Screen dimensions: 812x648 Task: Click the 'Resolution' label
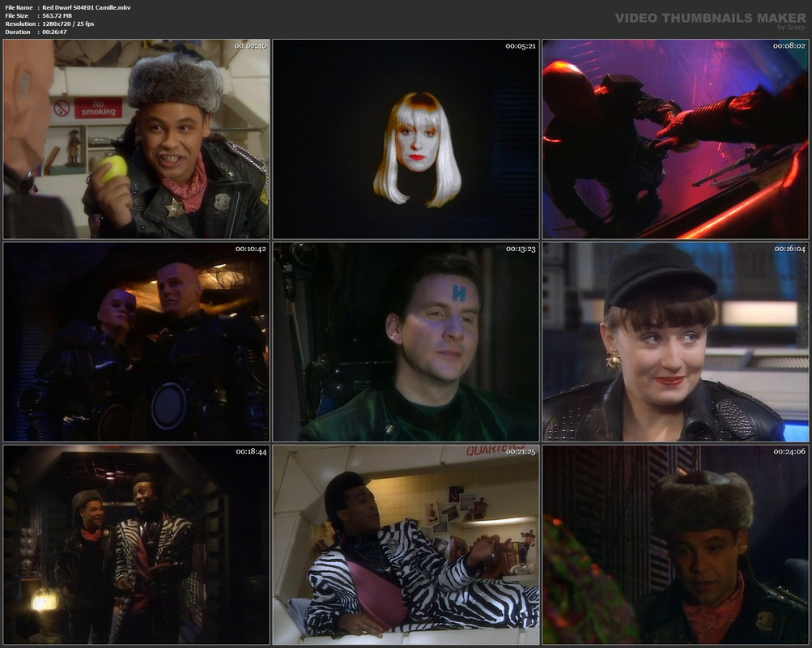point(20,23)
